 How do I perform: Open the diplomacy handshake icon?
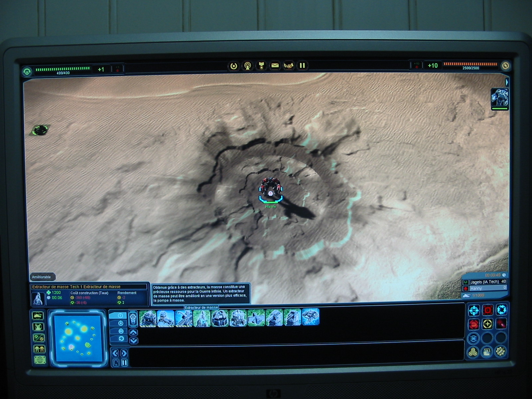point(288,66)
